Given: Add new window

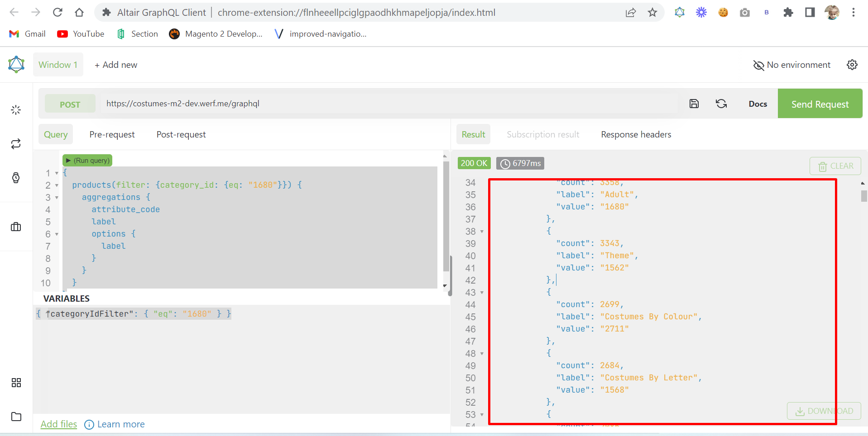Looking at the screenshot, I should pyautogui.click(x=116, y=65).
